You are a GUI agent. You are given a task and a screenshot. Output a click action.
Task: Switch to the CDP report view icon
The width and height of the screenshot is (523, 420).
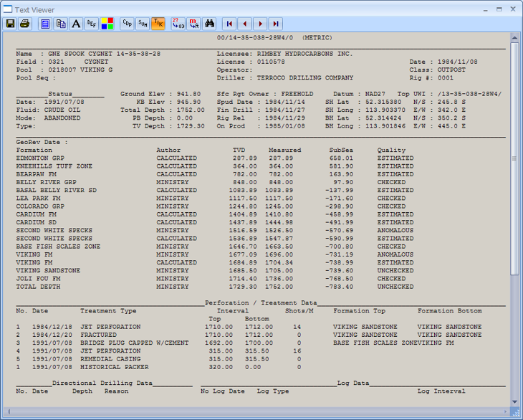127,24
